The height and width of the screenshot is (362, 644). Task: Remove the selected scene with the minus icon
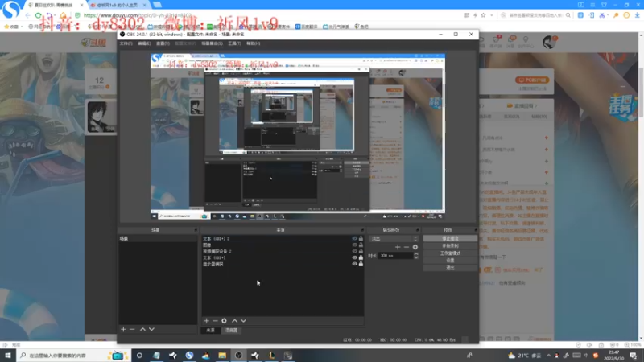[132, 329]
